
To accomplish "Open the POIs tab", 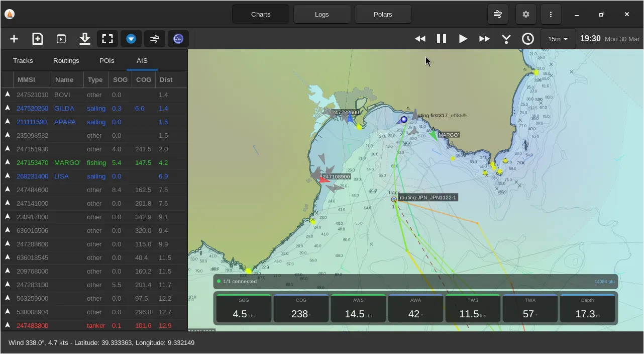I will [x=107, y=60].
